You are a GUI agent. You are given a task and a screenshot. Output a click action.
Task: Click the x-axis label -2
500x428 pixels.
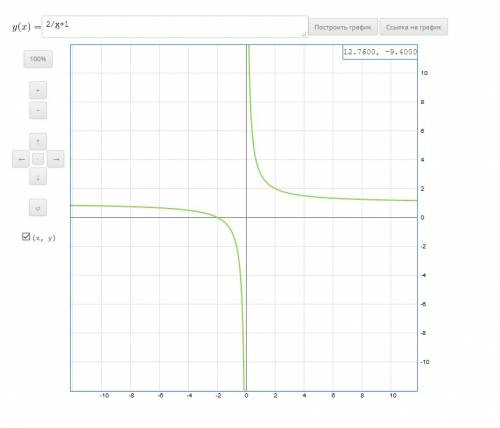[x=218, y=395]
